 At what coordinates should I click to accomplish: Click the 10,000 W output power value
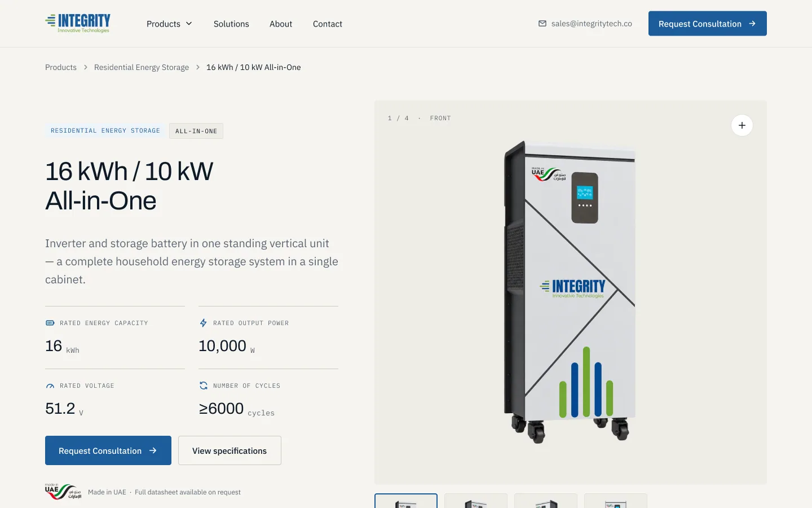tap(227, 346)
